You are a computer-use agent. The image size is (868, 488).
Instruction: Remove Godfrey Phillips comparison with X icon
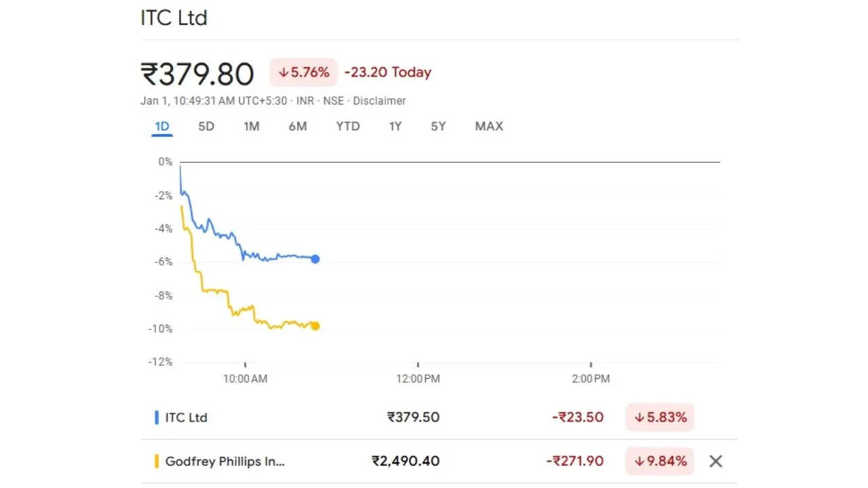pos(715,462)
